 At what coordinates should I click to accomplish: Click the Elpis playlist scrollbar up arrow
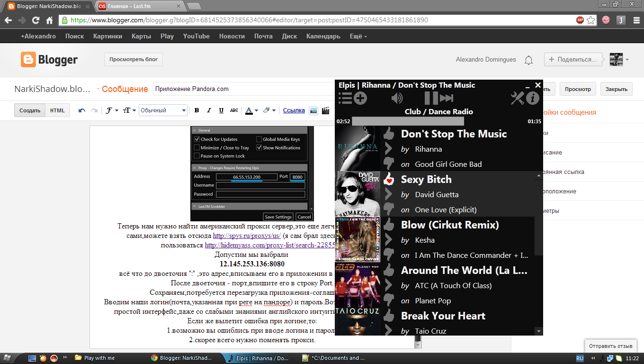click(538, 176)
